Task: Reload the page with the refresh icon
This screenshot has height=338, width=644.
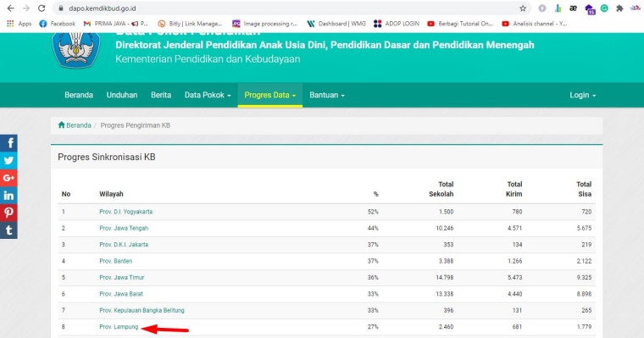Action: [x=42, y=8]
